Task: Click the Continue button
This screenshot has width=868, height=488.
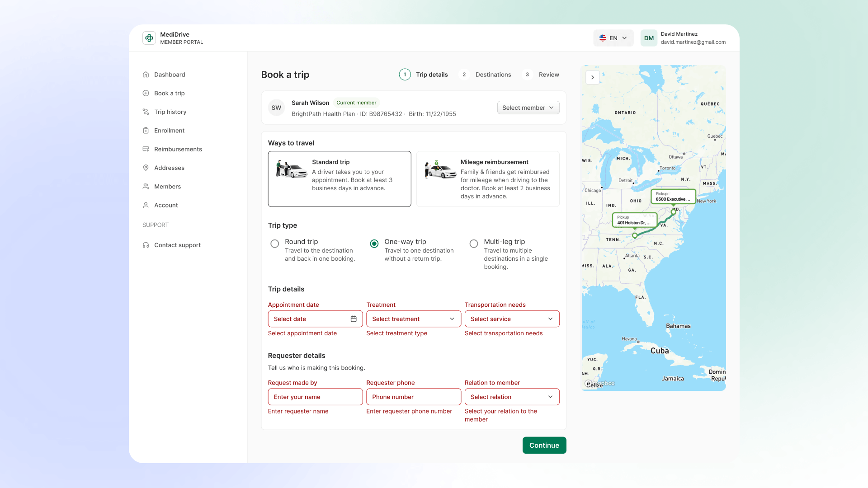Action: 544,445
